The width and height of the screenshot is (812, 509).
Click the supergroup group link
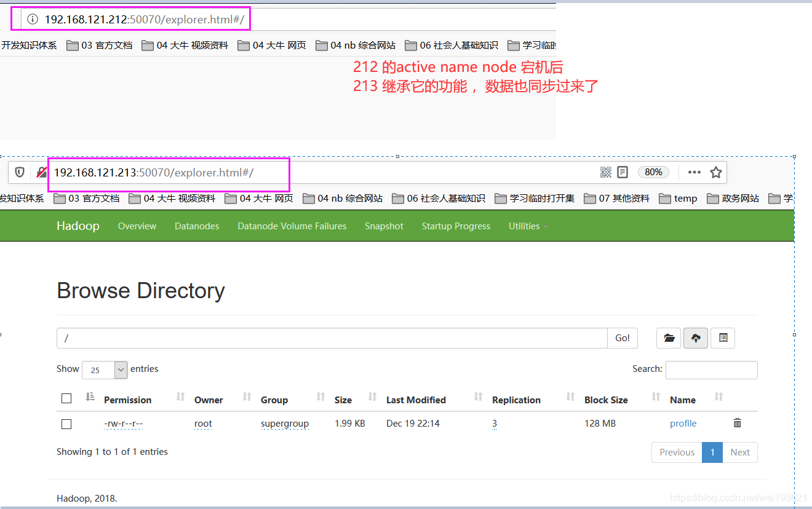285,424
